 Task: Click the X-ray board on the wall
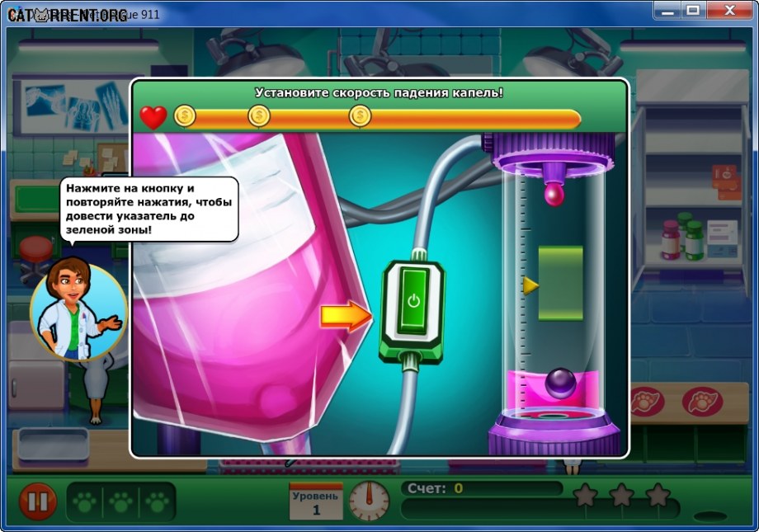pos(72,106)
